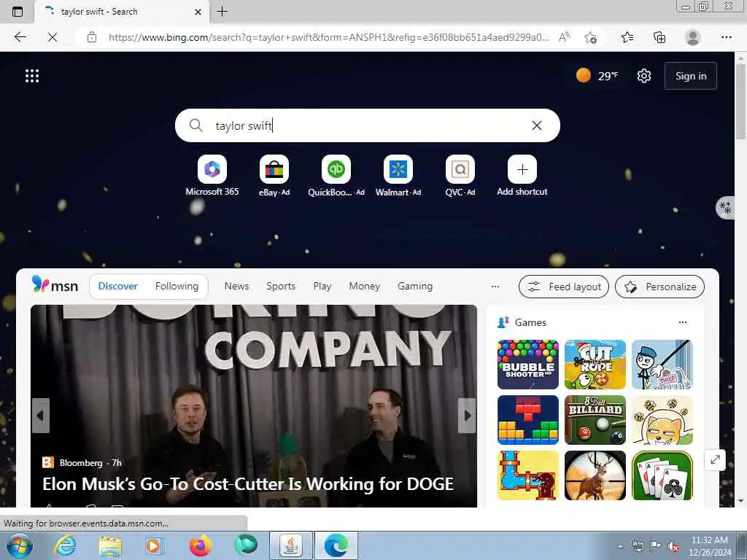Open the browser profile avatar

click(693, 37)
